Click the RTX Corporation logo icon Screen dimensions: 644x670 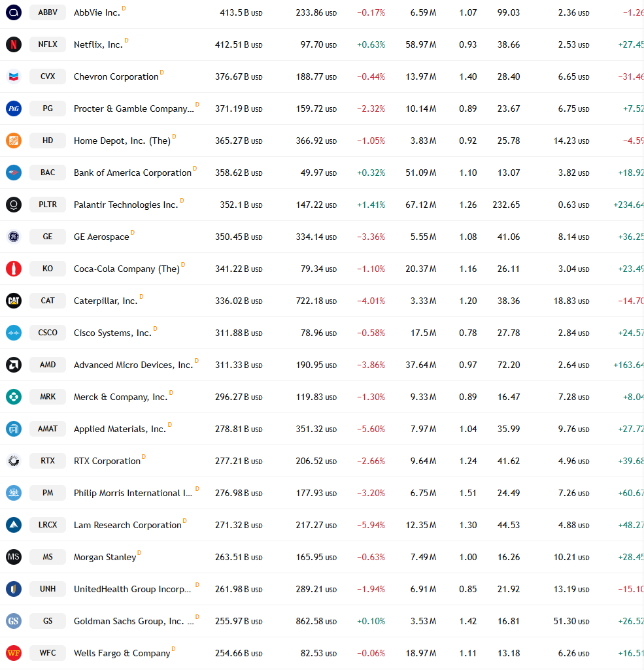[14, 461]
